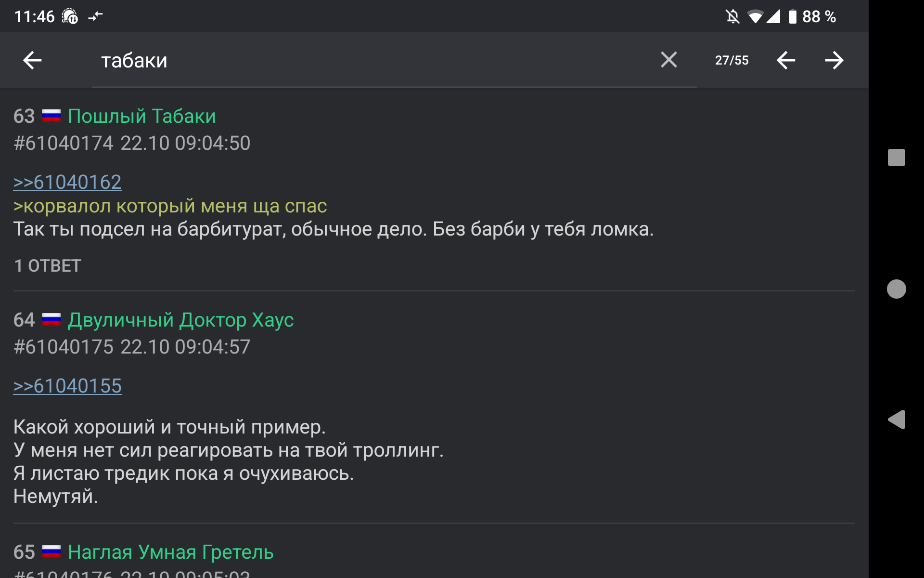This screenshot has height=578, width=924.
Task: Expand the 1 ОТВЕТ replies
Action: coord(48,266)
